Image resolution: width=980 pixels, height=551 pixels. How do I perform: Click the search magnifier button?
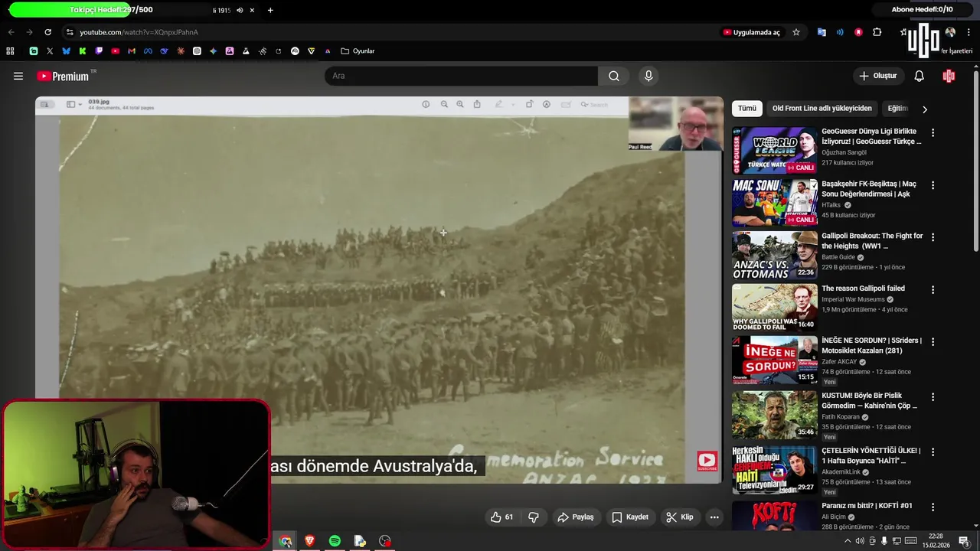click(614, 76)
